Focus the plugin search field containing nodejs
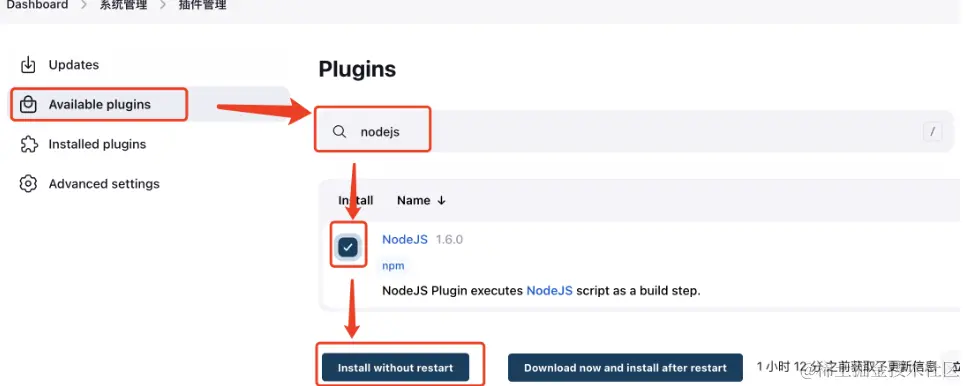966x386 pixels. 635,131
